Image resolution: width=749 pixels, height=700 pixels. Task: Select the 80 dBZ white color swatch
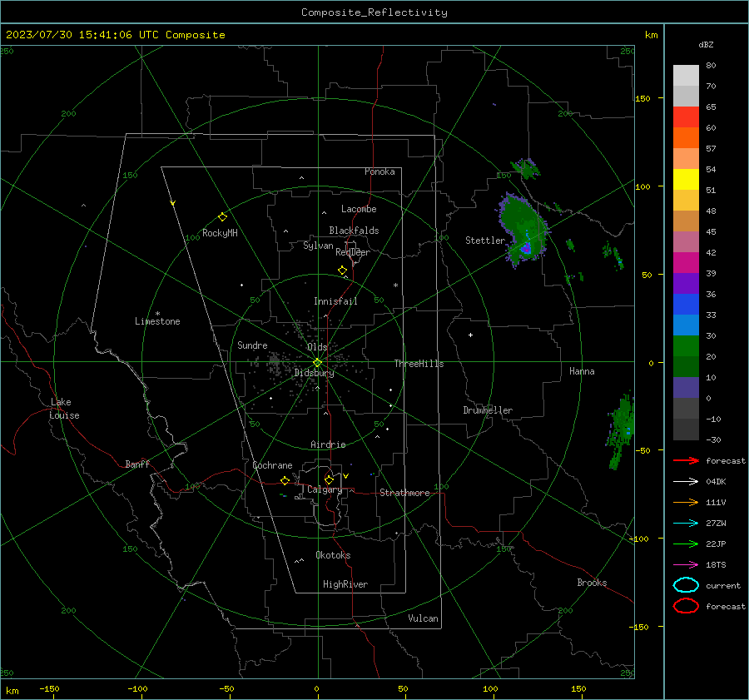click(x=686, y=75)
